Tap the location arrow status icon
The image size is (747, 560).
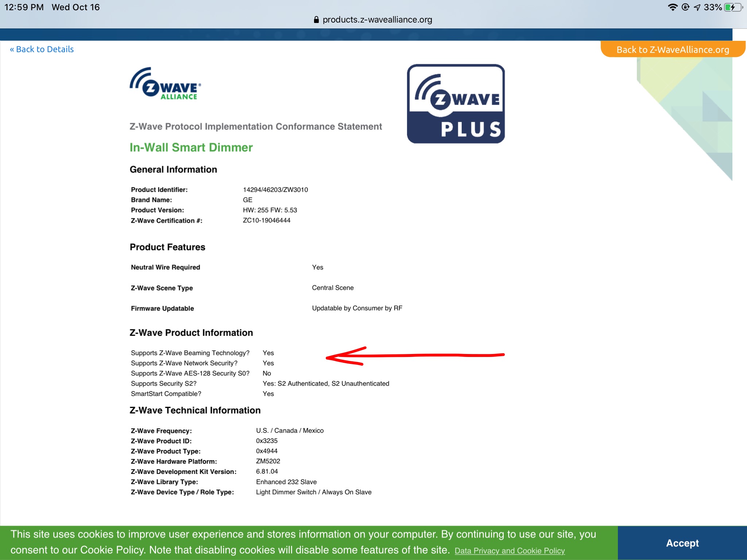[697, 7]
